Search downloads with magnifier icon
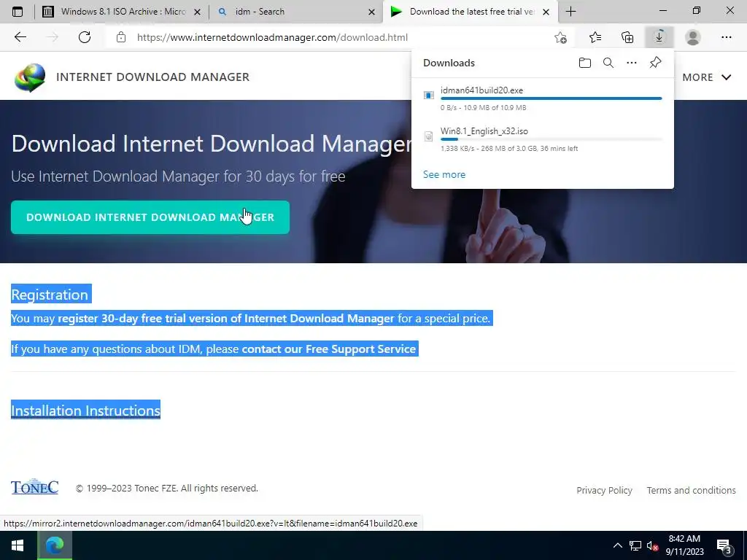This screenshot has height=560, width=747. 608,63
